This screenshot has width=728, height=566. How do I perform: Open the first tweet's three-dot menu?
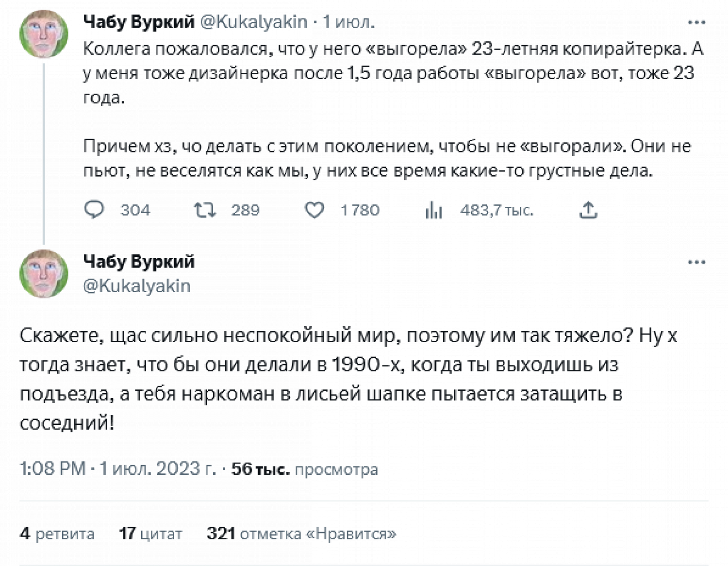(x=696, y=22)
